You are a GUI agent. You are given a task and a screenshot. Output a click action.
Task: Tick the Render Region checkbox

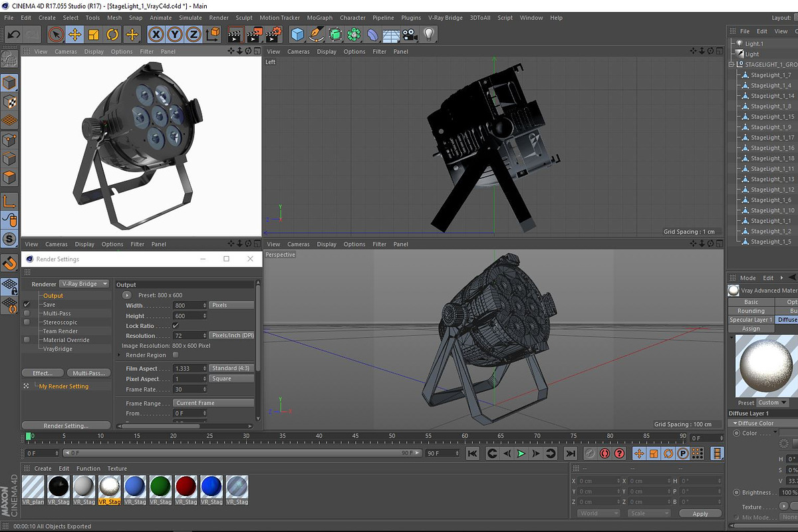tap(176, 355)
